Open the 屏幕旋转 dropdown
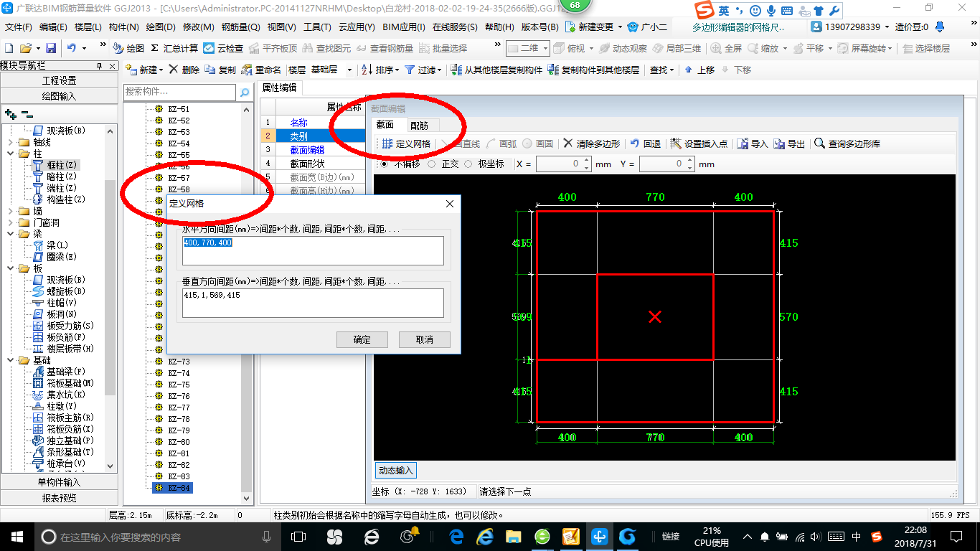Viewport: 980px width, 551px height. 890,48
